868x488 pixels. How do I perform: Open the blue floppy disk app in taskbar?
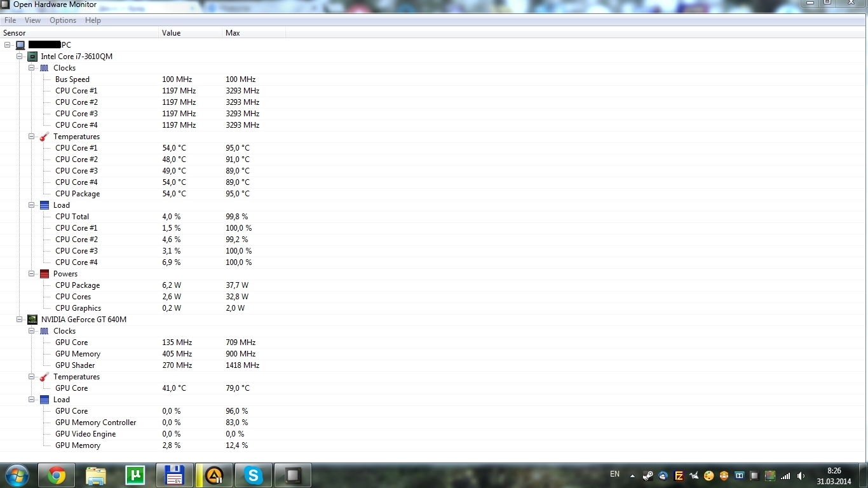pos(175,475)
